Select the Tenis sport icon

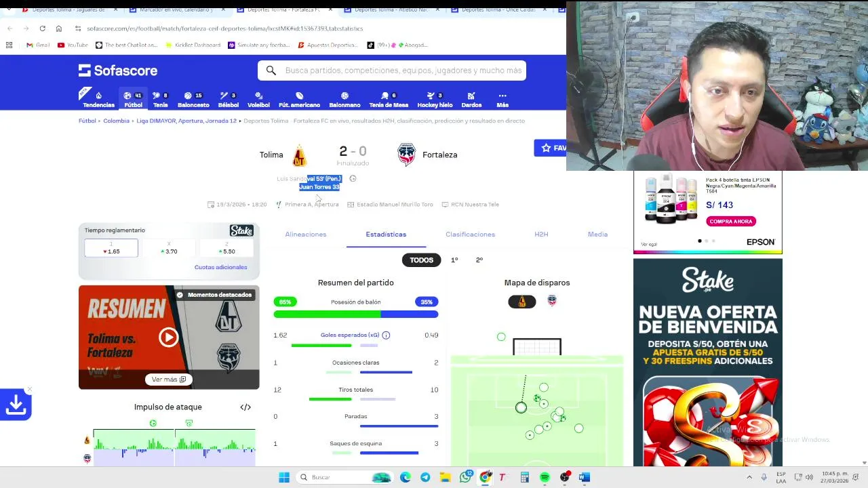160,100
